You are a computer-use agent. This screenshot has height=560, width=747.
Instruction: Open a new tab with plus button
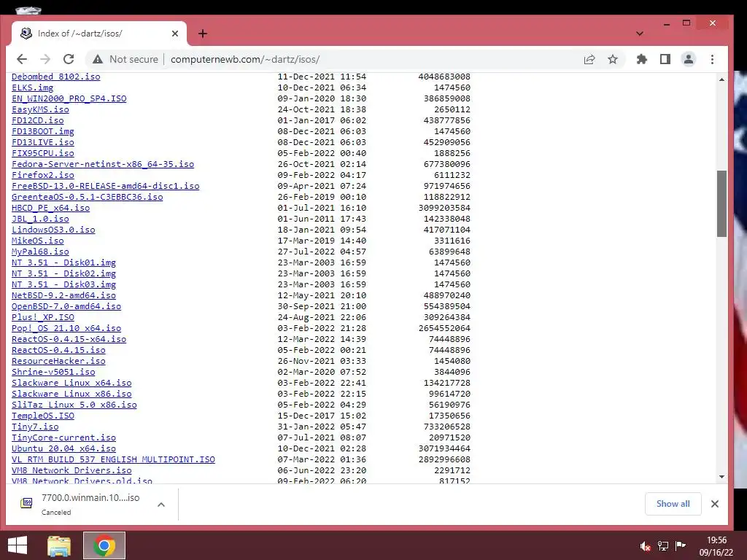203,34
